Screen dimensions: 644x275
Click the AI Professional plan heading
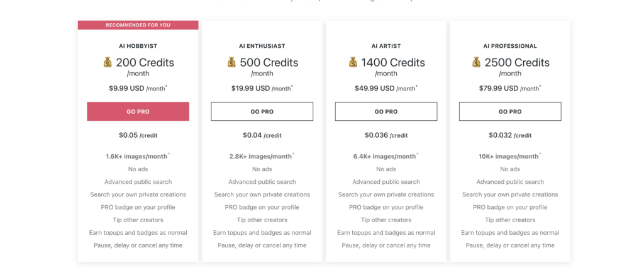pyautogui.click(x=510, y=46)
